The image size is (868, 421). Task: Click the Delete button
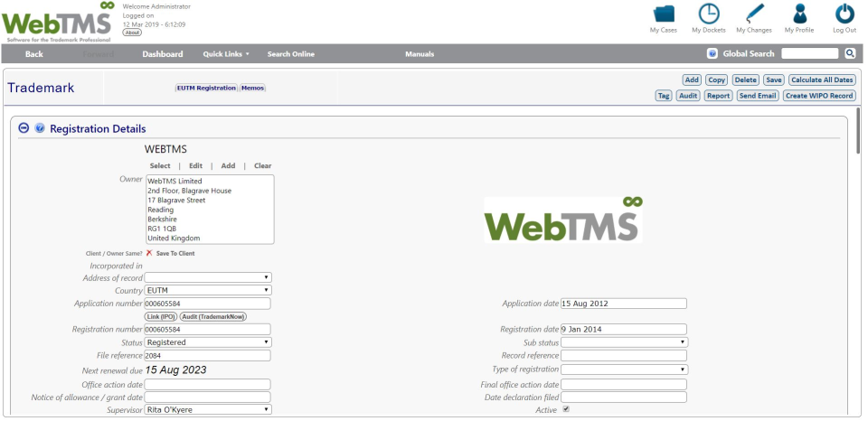coord(746,80)
